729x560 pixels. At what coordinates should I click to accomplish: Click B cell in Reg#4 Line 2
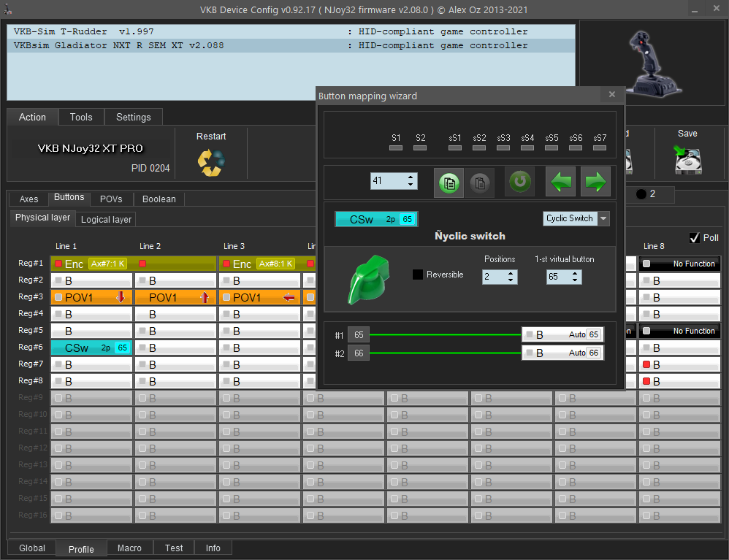click(x=176, y=314)
